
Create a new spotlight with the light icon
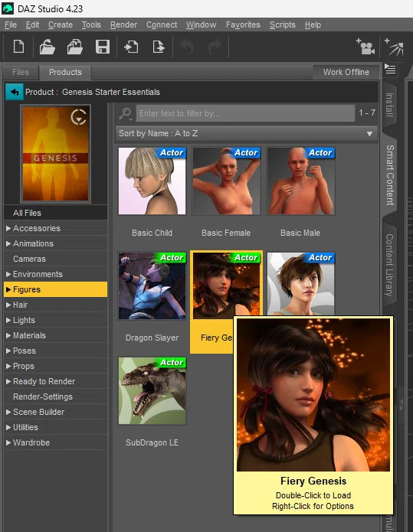(395, 47)
